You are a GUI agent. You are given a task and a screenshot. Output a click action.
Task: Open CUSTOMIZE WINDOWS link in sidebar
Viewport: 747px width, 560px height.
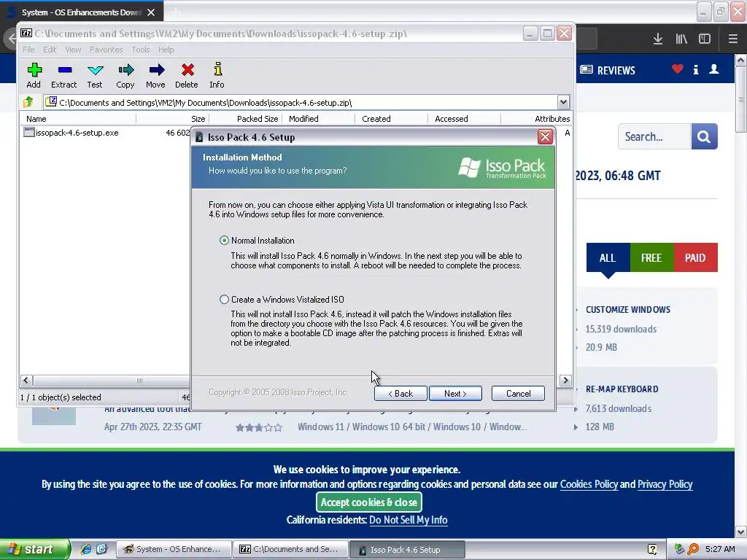point(628,309)
